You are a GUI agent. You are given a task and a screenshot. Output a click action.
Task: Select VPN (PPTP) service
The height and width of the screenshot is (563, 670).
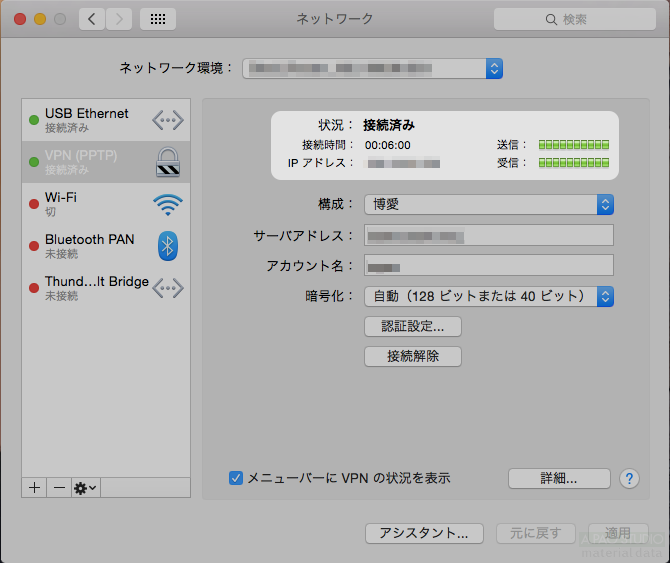[x=106, y=162]
